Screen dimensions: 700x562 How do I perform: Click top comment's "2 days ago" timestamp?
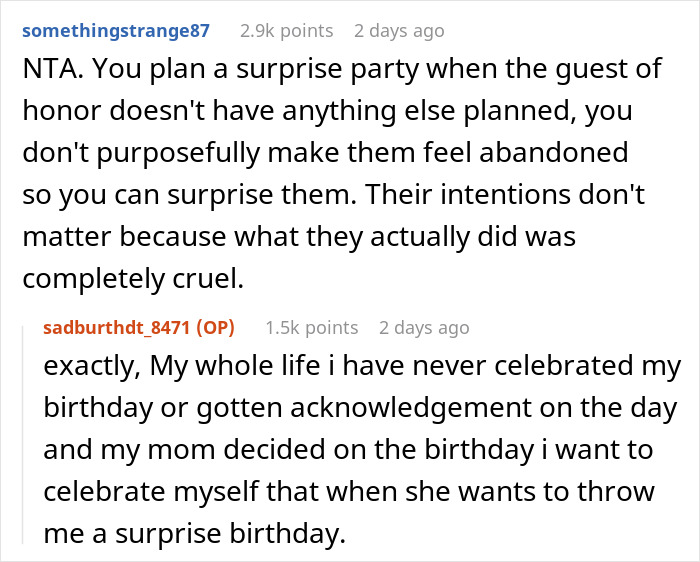click(399, 30)
